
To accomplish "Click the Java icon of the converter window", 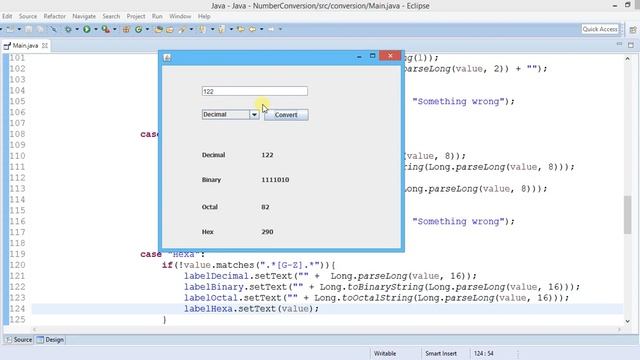I will click(167, 58).
